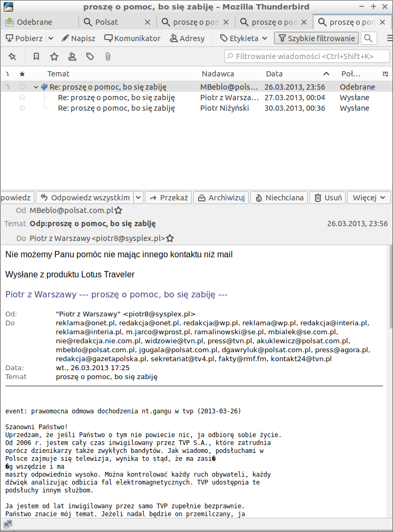Click Przekaż to forward message
Viewport: 393px width, 532px height.
click(x=169, y=198)
